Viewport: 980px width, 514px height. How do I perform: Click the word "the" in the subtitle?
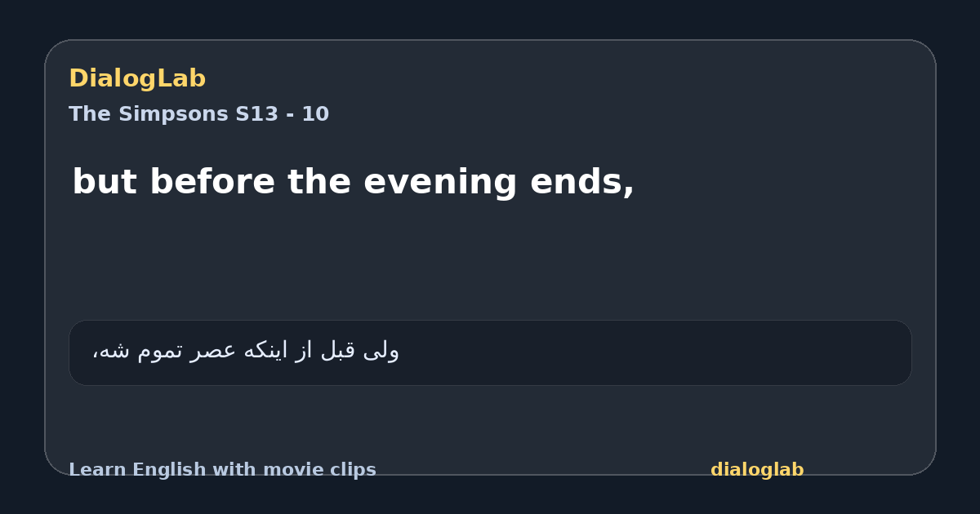(x=320, y=182)
